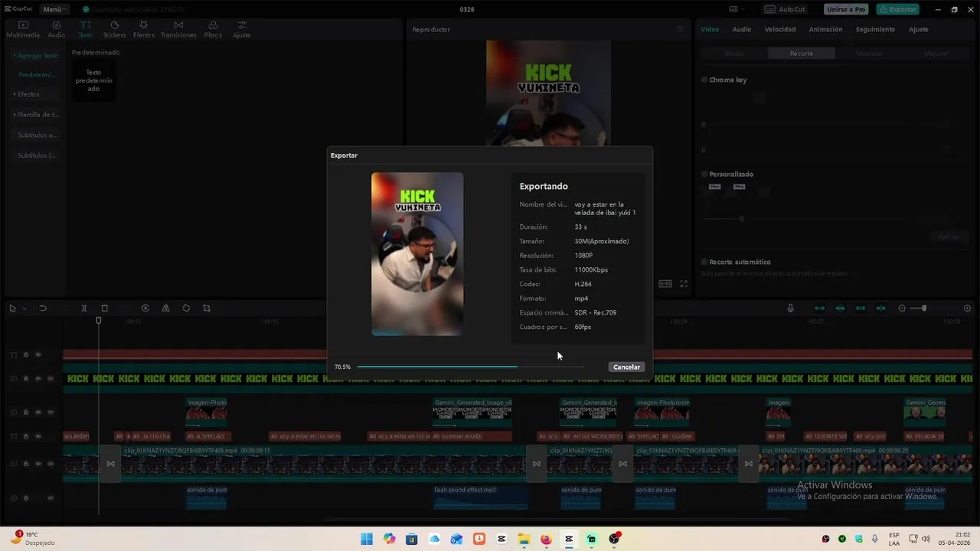Open the ESP LAA language indicator
The image size is (980, 551).
[x=894, y=539]
